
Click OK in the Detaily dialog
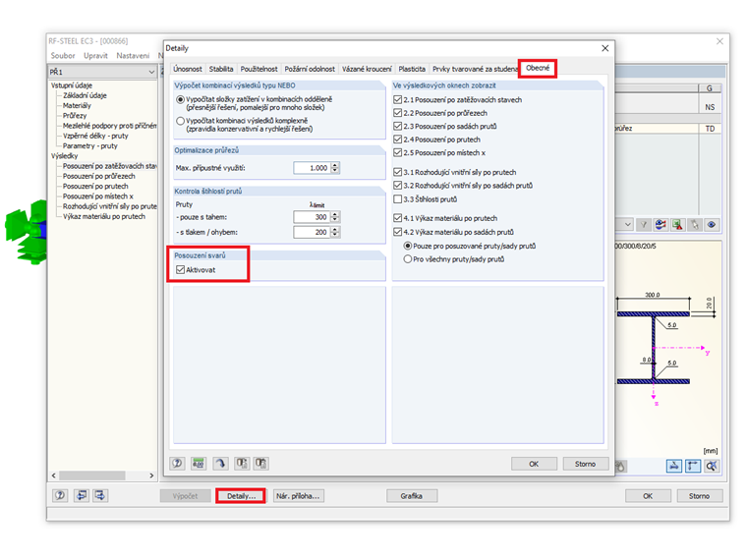point(534,464)
